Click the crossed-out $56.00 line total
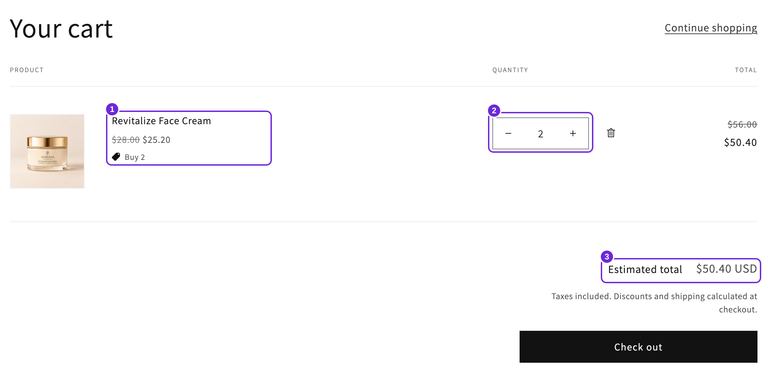768x370 pixels. click(x=743, y=124)
